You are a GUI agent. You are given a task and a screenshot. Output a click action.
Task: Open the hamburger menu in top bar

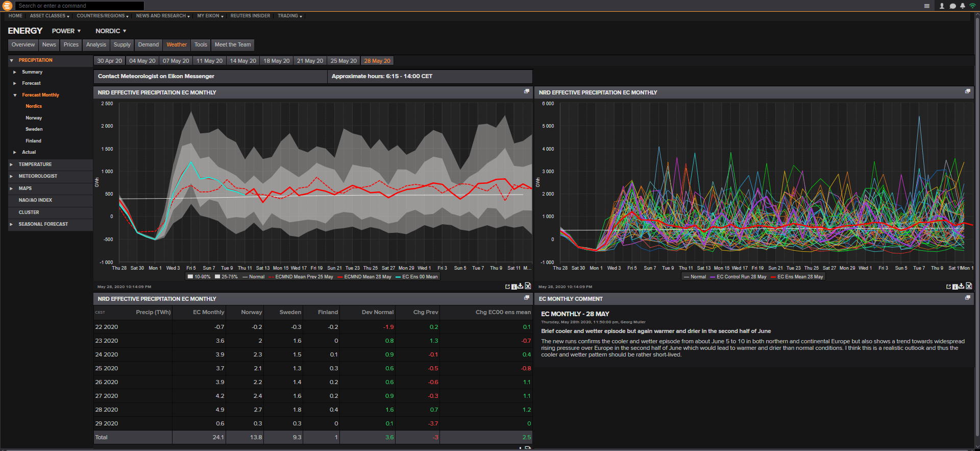(x=926, y=6)
